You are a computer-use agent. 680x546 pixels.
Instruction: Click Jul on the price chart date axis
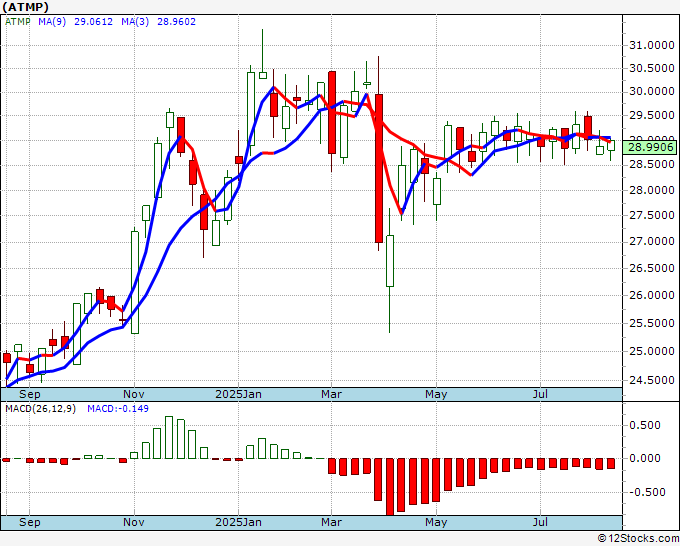pyautogui.click(x=540, y=394)
